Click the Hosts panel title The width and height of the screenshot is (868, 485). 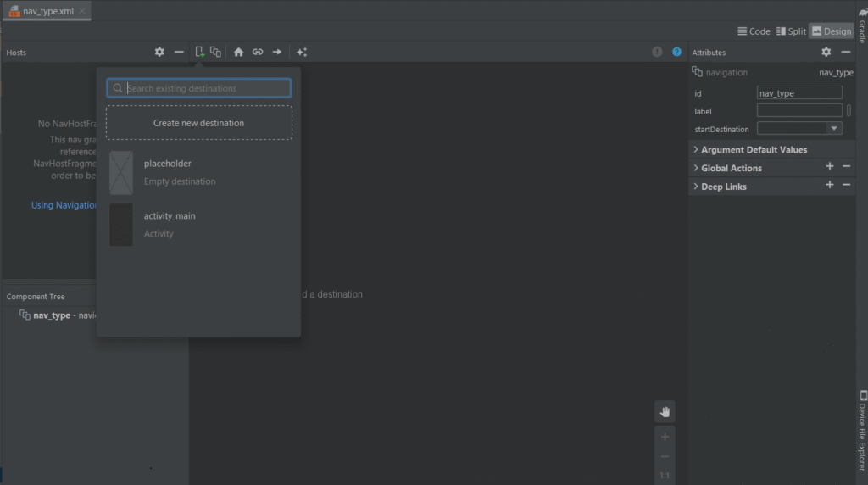click(16, 53)
